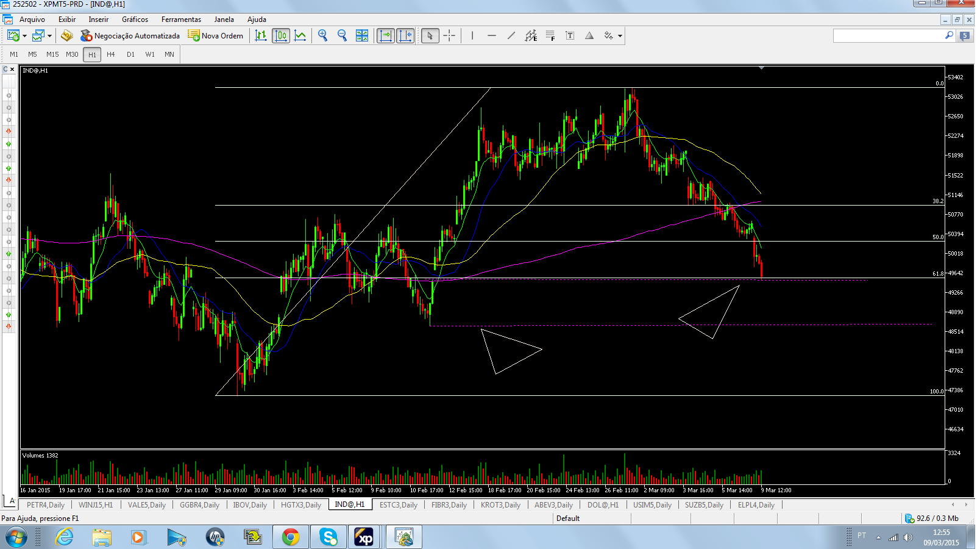Viewport: 980px width, 549px height.
Task: Close the side panel with X
Action: point(12,70)
